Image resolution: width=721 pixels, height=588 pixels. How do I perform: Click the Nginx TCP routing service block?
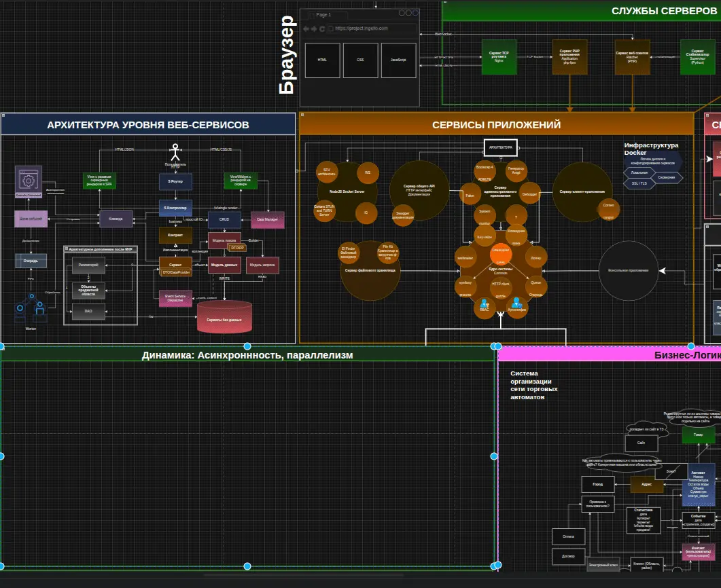499,56
